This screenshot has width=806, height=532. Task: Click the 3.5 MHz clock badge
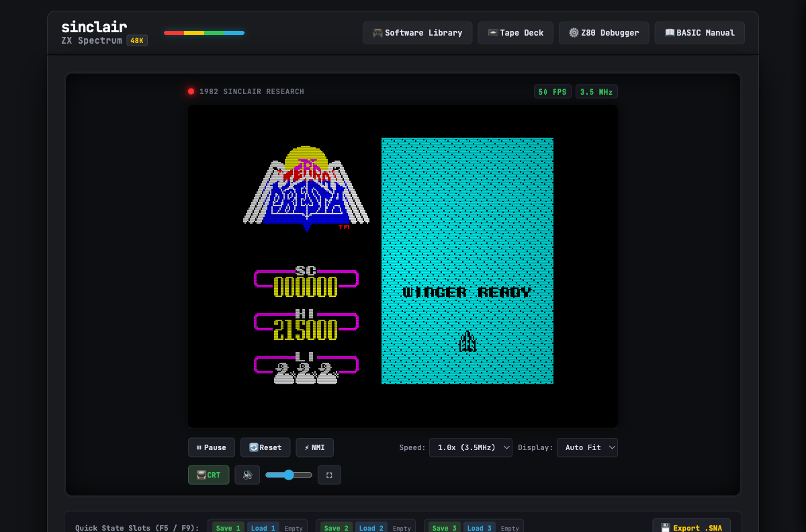click(596, 91)
